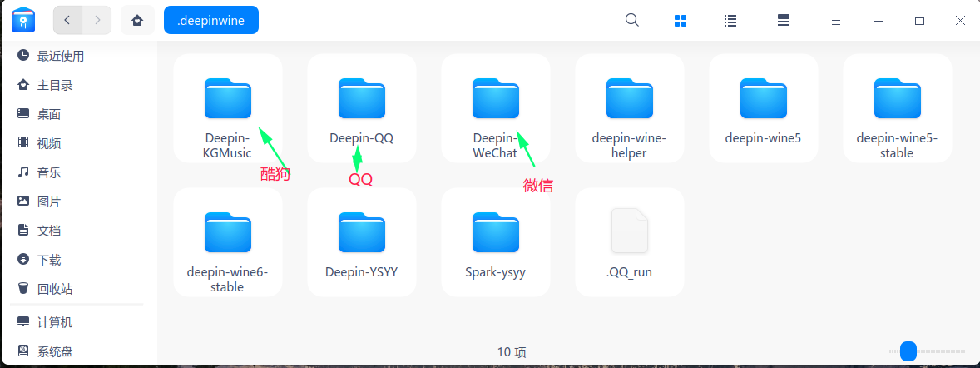Screen dimensions: 980x368
Task: Click the Deepin-KGMusic folder name
Action: (x=227, y=145)
